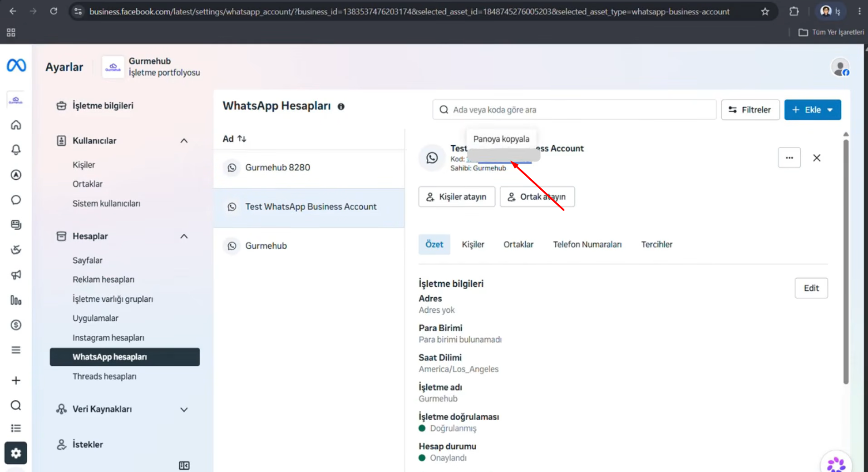Click the details panel vertical scrollbar
The height and width of the screenshot is (472, 868).
(846, 262)
